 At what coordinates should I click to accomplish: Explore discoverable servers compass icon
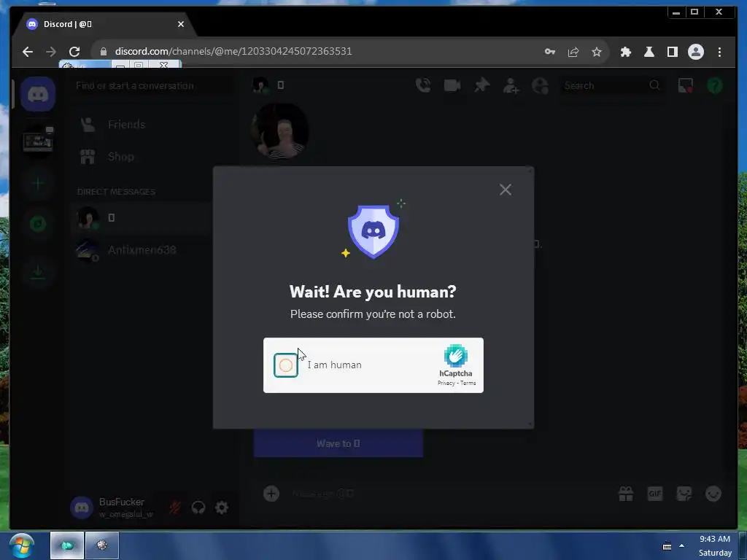pyautogui.click(x=38, y=223)
